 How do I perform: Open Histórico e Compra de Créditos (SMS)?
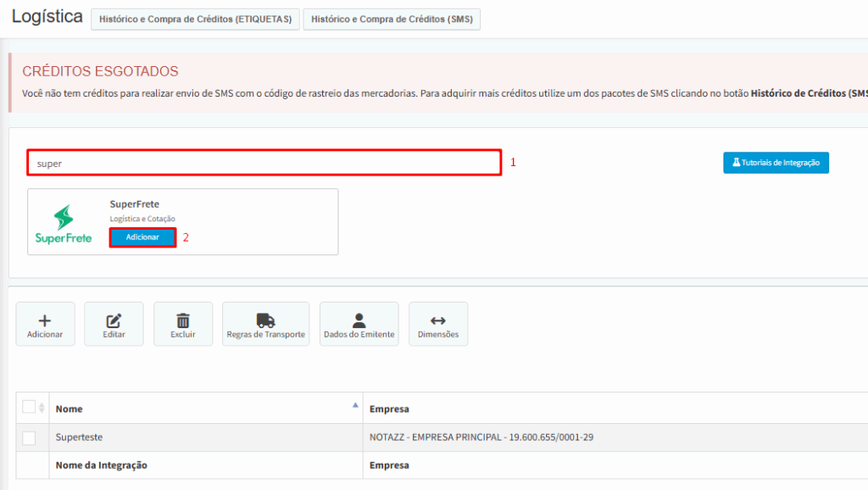tap(392, 19)
